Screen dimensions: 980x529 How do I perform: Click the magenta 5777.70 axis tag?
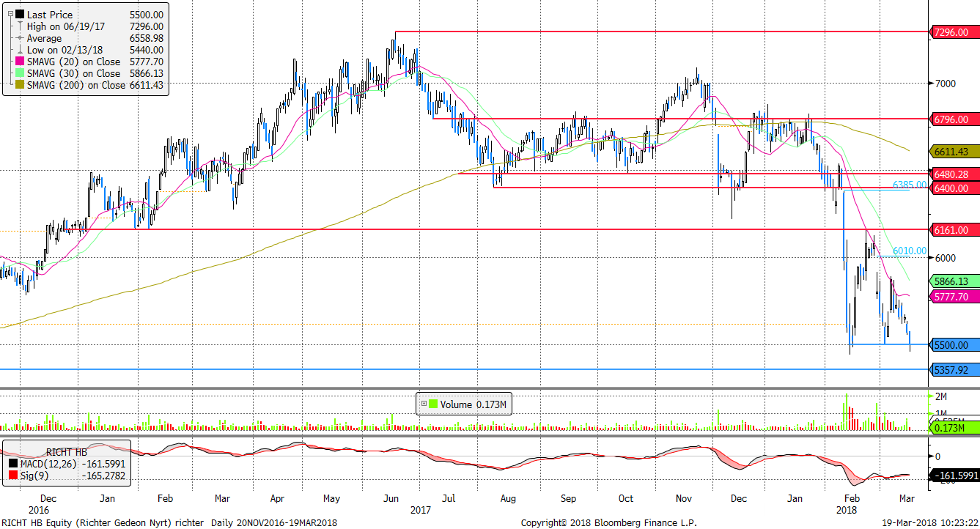click(954, 296)
